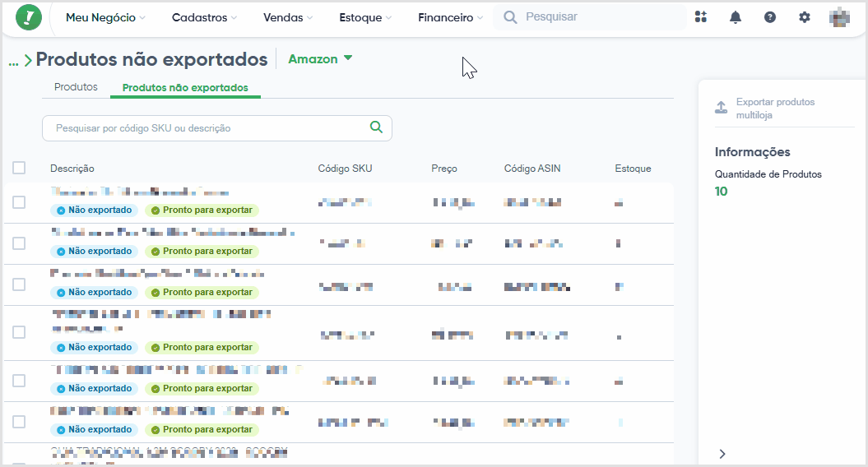Click the Código ASIN column header
This screenshot has height=467, width=868.
pyautogui.click(x=532, y=169)
